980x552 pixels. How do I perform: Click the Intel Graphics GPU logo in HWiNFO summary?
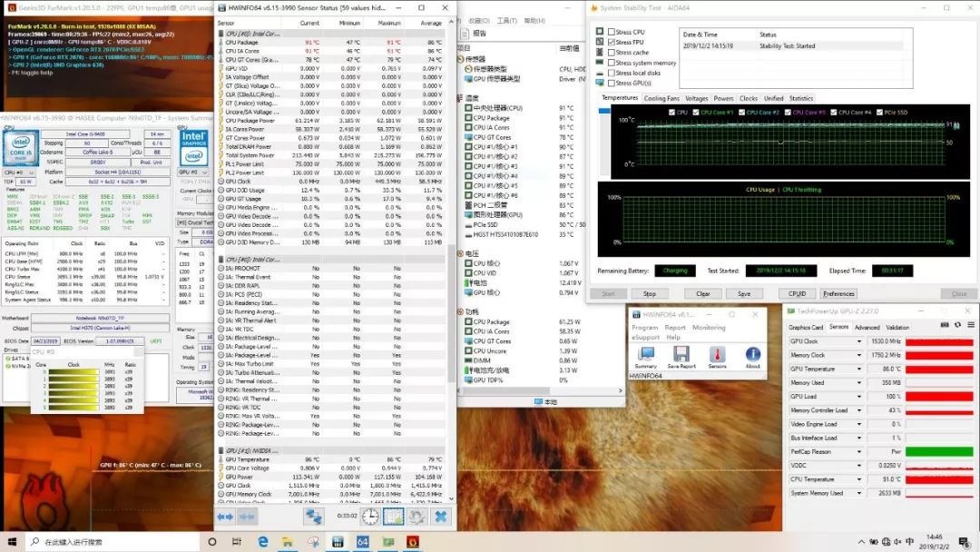click(x=194, y=148)
